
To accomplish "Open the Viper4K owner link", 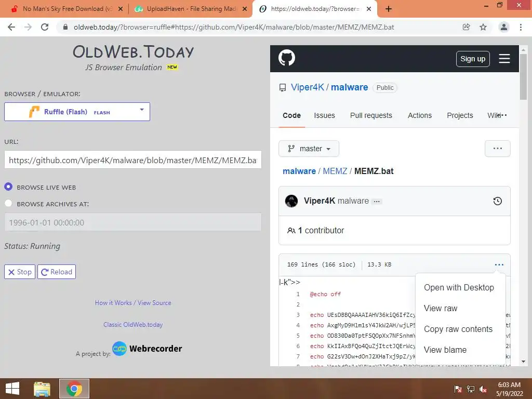I will [x=308, y=87].
